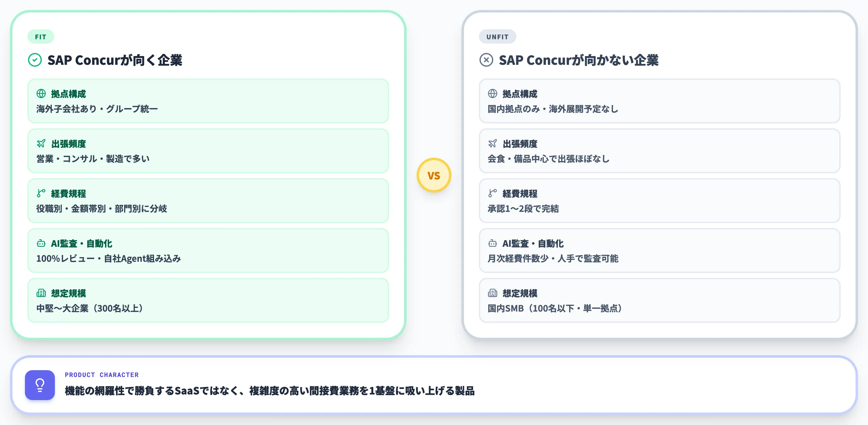Viewport: 868px width, 425px height.
Task: Click the building icon in the FIT 想定規模 card
Action: (41, 293)
